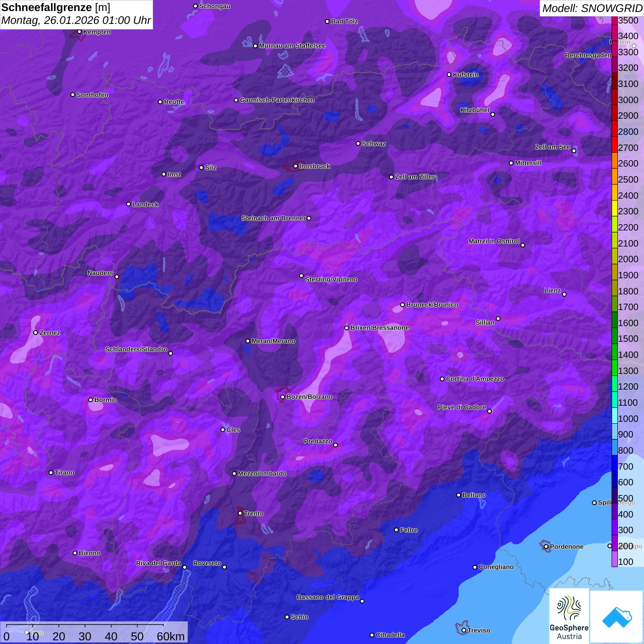Click the Murnau am Staffelsee label

pyautogui.click(x=292, y=46)
